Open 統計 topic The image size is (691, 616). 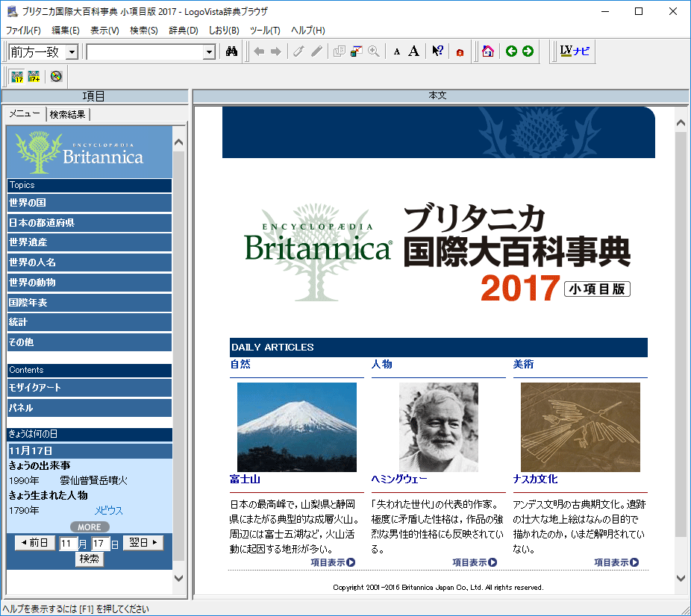pos(90,322)
